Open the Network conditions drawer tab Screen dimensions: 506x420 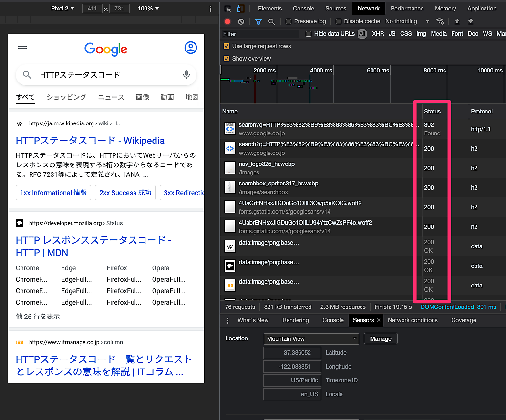413,320
